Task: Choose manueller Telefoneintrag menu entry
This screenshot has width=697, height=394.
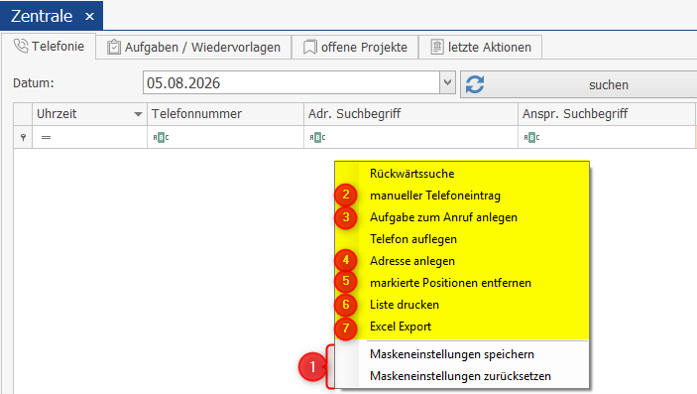Action: pos(462,195)
